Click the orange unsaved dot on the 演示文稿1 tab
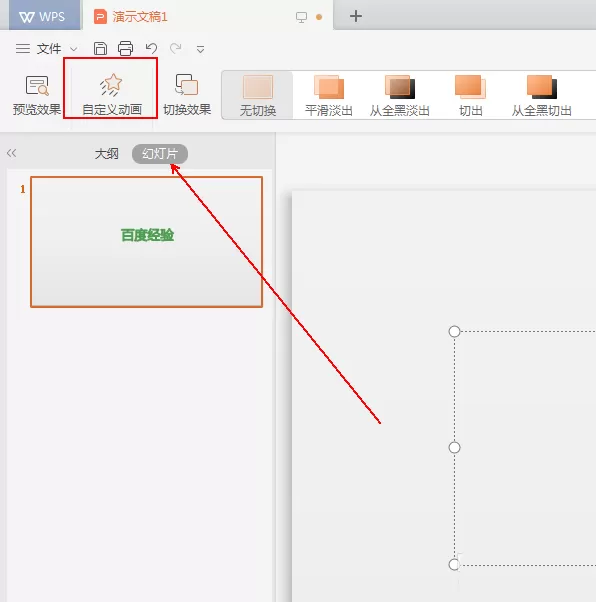Screen dimensions: 596x602 pos(319,17)
